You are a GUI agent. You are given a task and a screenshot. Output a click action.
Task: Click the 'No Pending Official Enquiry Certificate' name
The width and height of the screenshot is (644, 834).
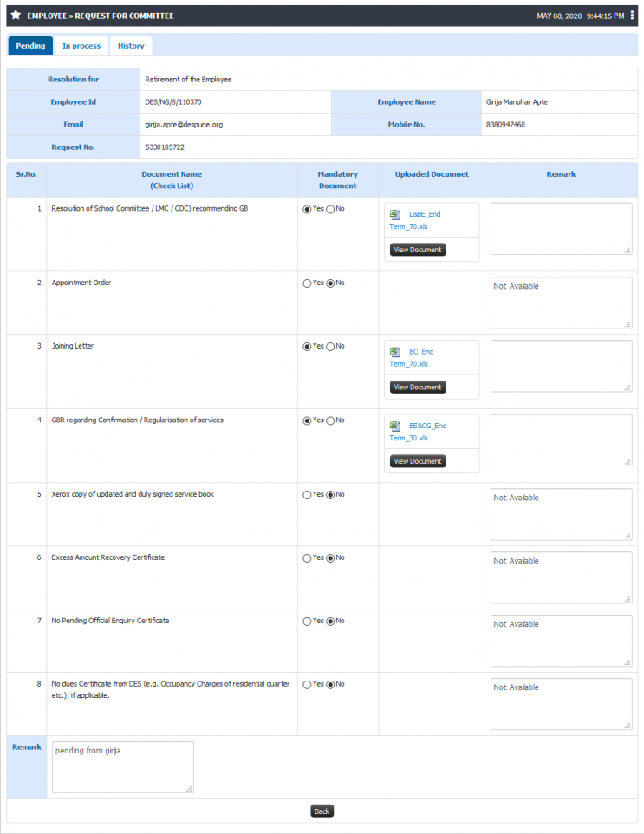coord(110,621)
